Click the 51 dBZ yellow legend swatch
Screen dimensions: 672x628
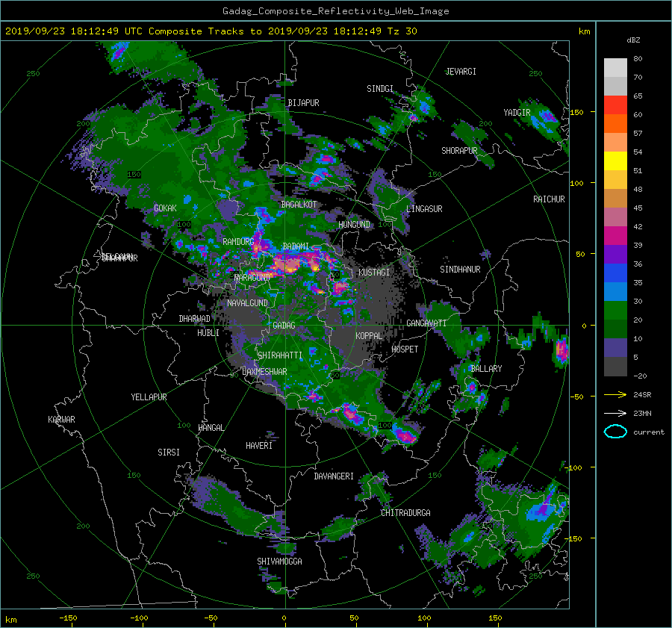(615, 161)
